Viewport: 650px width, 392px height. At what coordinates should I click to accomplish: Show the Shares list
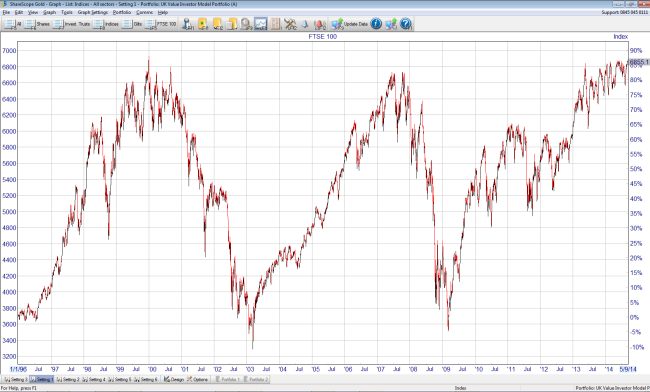[x=37, y=24]
